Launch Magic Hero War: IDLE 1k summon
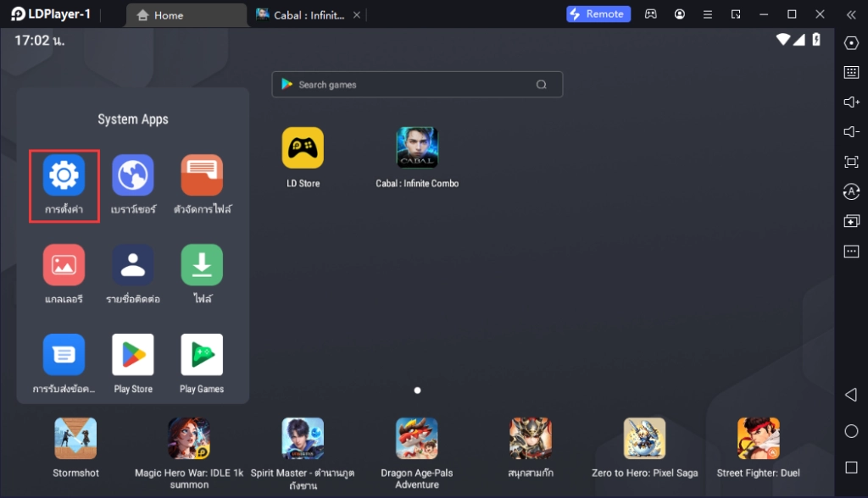 (x=189, y=438)
